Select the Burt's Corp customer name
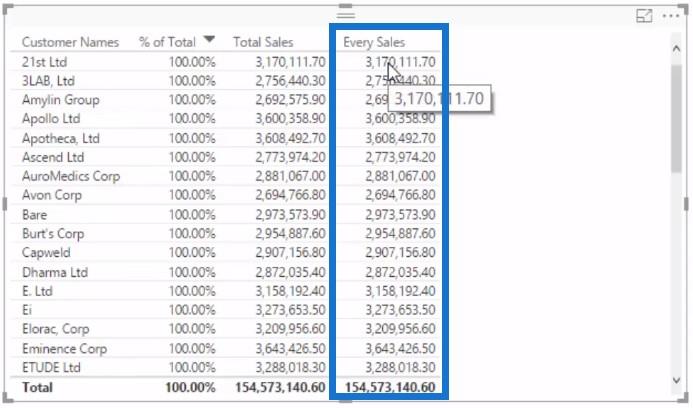693x408 pixels. [x=53, y=234]
